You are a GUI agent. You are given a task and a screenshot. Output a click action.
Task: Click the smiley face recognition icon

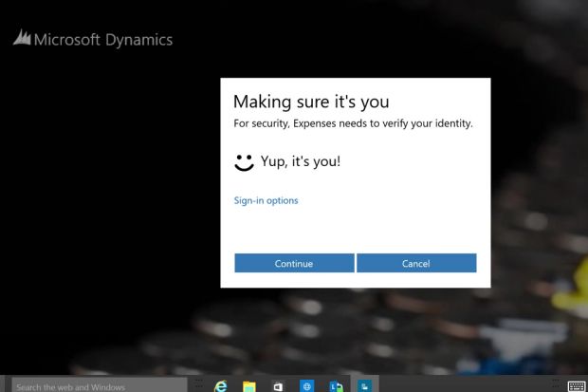(x=244, y=163)
